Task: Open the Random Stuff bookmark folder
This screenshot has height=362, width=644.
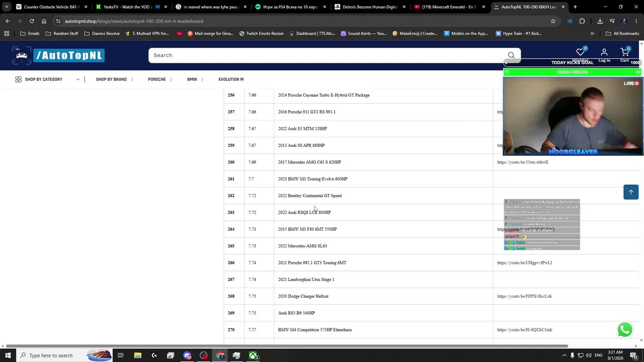Action: [62, 34]
